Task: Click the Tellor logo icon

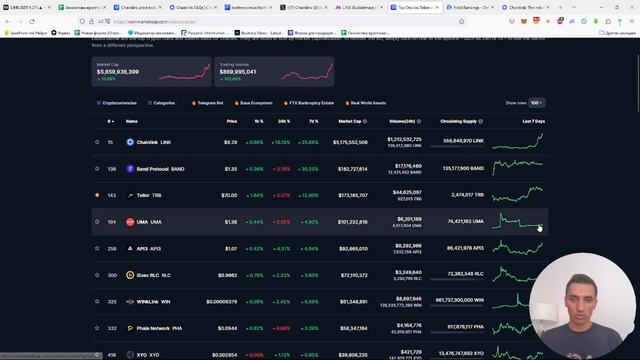Action: pyautogui.click(x=130, y=195)
